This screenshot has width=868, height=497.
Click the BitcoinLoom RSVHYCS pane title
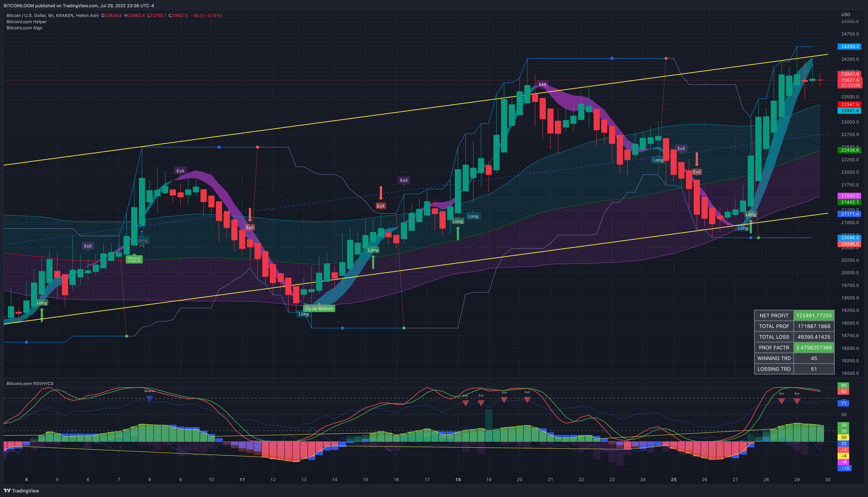pos(30,383)
